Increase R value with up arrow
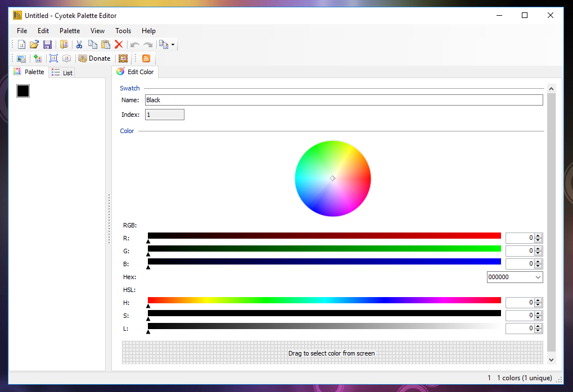The image size is (573, 392). point(538,236)
